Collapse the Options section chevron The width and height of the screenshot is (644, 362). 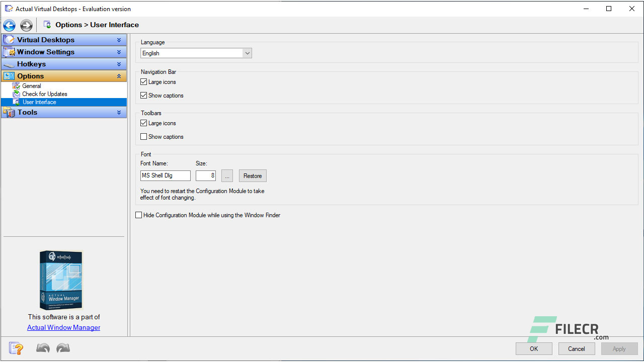coord(119,76)
